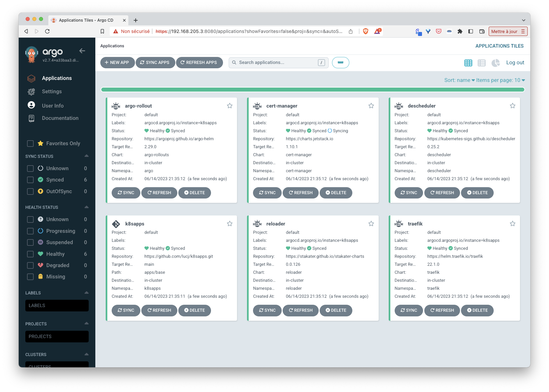
Task: Click the Argo octopus logo
Action: 31,55
